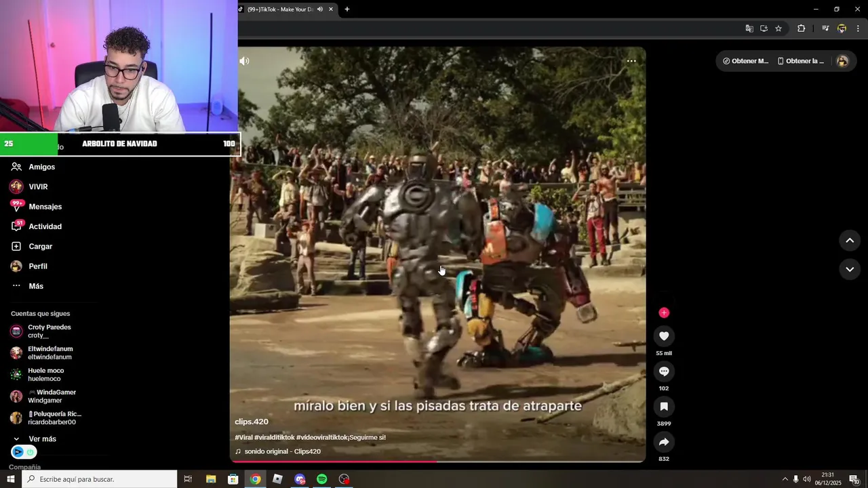Follow clips.420 with the red plus button
Image resolution: width=868 pixels, height=488 pixels.
pos(664,312)
